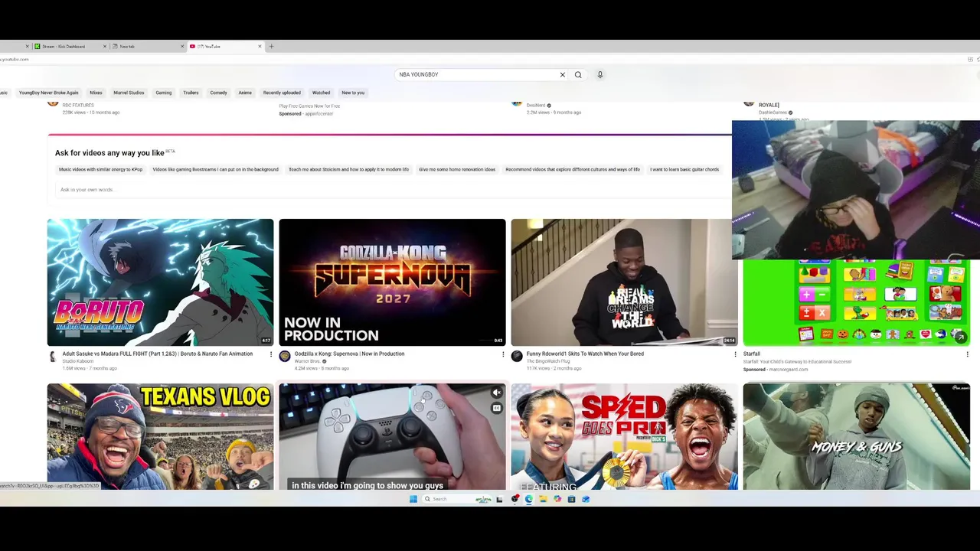This screenshot has width=980, height=551.
Task: Open the Studio Kaboom channel name link
Action: [x=77, y=361]
